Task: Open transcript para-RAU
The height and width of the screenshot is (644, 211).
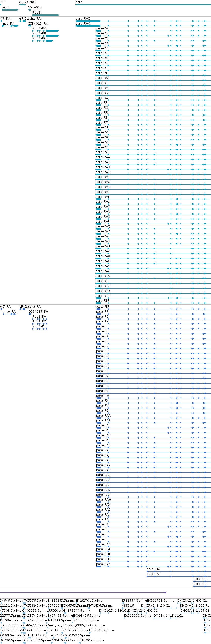Action: (103, 246)
